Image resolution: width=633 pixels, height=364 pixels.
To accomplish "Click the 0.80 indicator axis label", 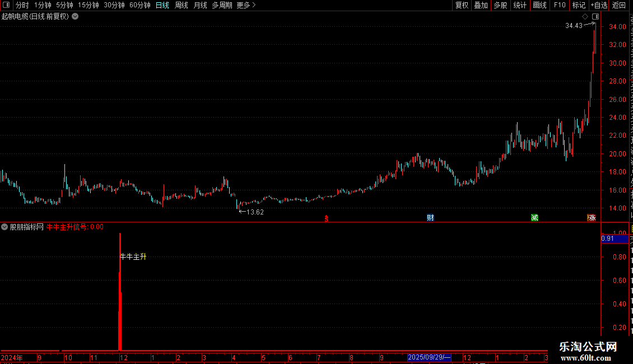I will [619, 256].
